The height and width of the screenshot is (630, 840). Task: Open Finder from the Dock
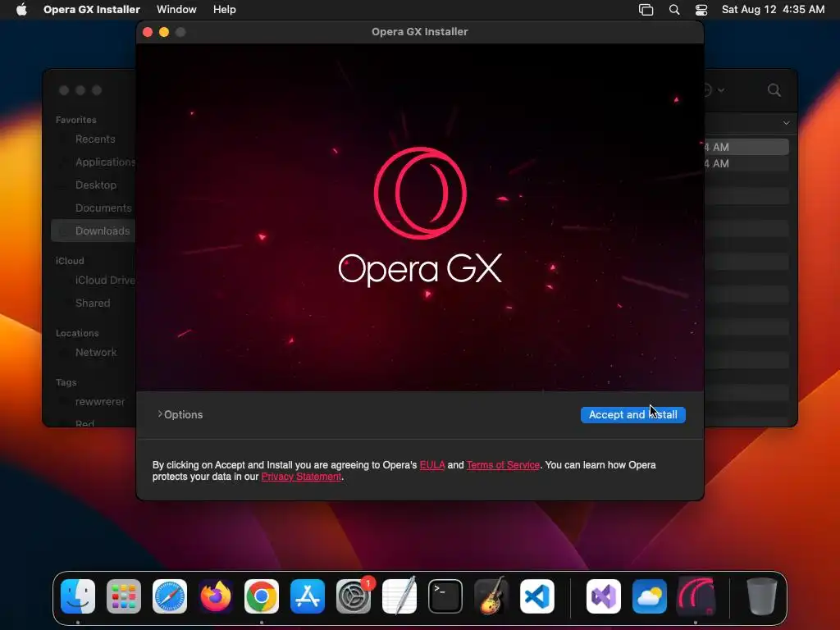[x=78, y=596]
